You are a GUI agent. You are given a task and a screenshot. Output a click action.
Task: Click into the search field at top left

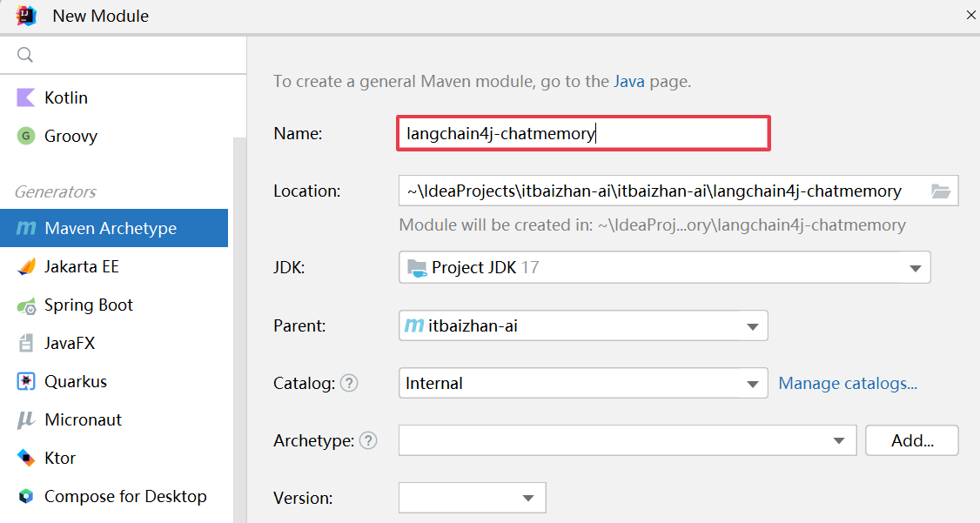(123, 55)
